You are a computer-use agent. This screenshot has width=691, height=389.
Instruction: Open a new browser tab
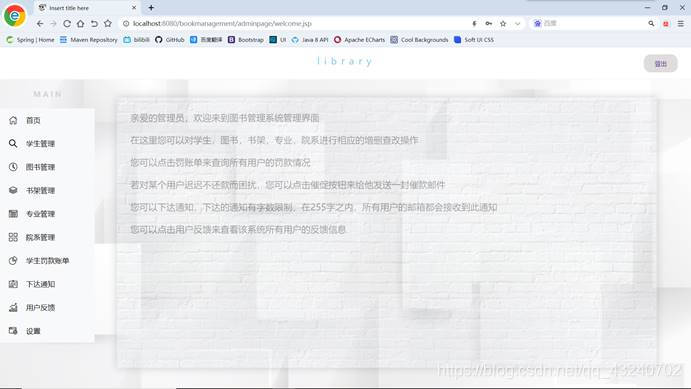click(151, 7)
